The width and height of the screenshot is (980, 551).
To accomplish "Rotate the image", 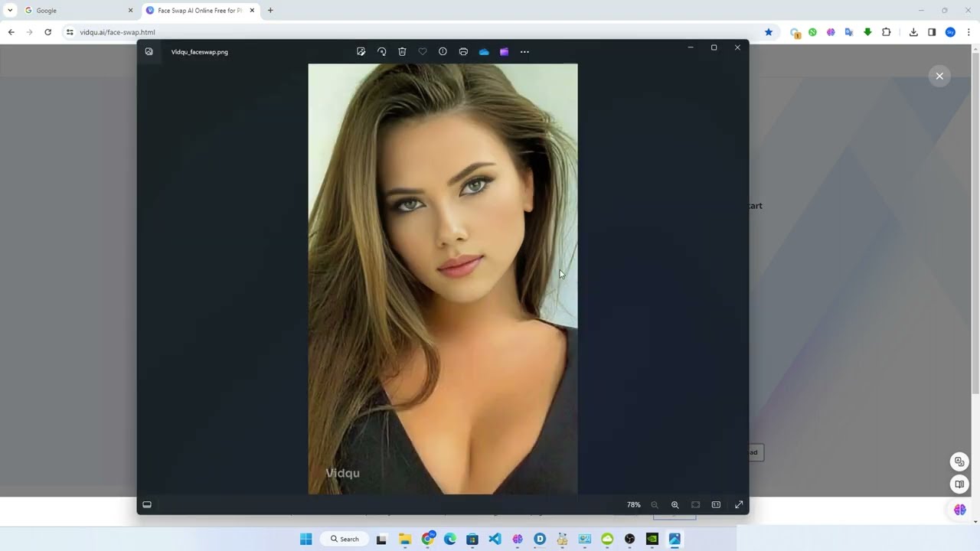I will coord(381,51).
